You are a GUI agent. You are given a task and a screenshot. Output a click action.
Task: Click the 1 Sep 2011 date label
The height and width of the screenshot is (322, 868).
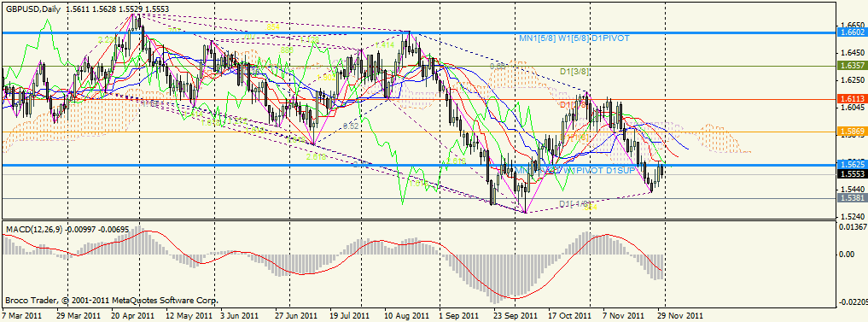459,315
